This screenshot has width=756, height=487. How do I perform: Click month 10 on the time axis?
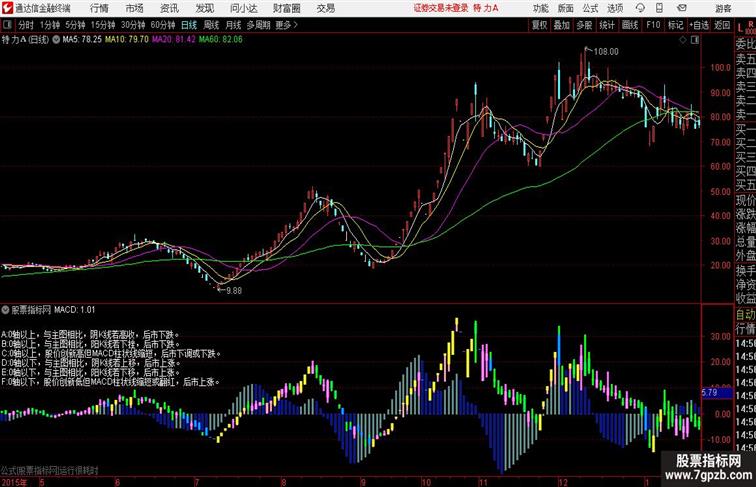coord(426,482)
